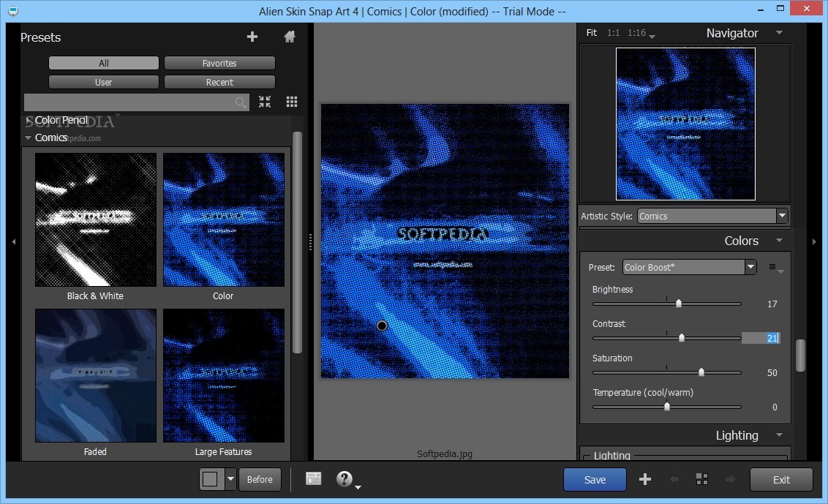This screenshot has width=828, height=504.
Task: Click the preset search magnifier icon
Action: point(241,102)
